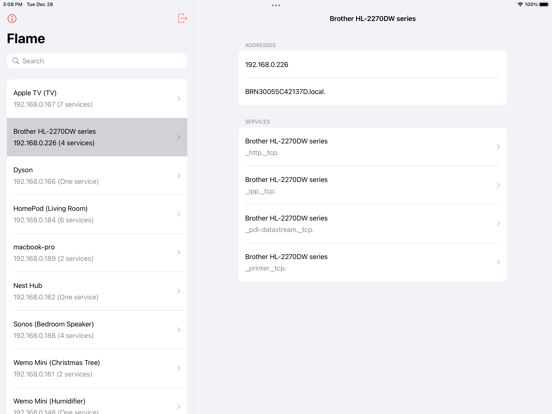Expand chevron on Nest Hub row

(x=179, y=291)
